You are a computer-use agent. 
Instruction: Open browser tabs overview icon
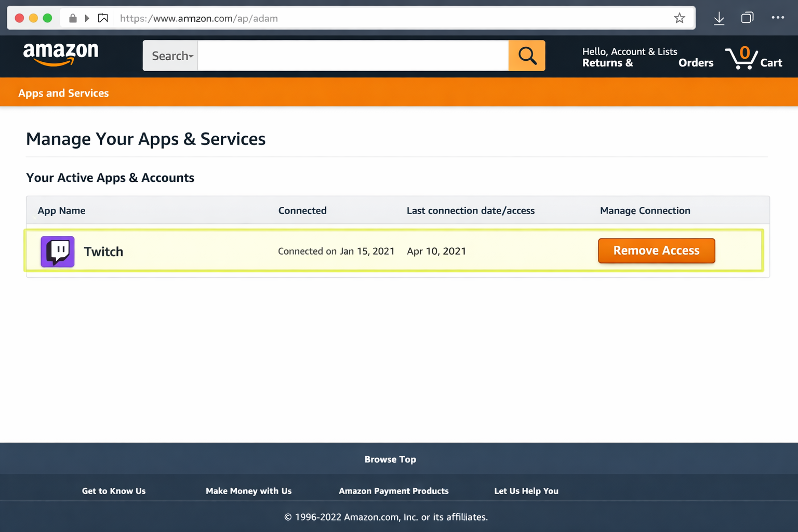click(x=747, y=18)
